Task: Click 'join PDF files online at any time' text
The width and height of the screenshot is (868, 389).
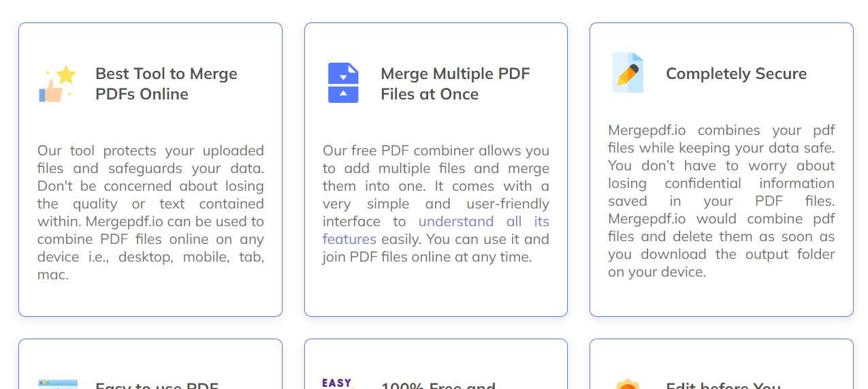Action: click(x=426, y=257)
